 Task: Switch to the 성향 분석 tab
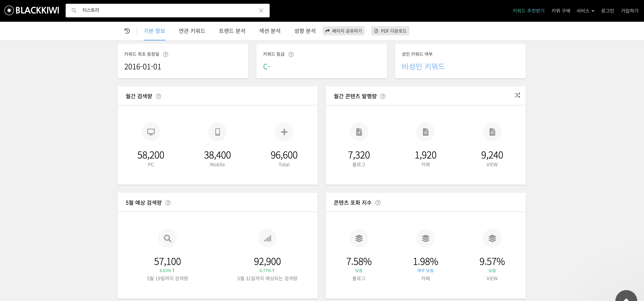[305, 31]
